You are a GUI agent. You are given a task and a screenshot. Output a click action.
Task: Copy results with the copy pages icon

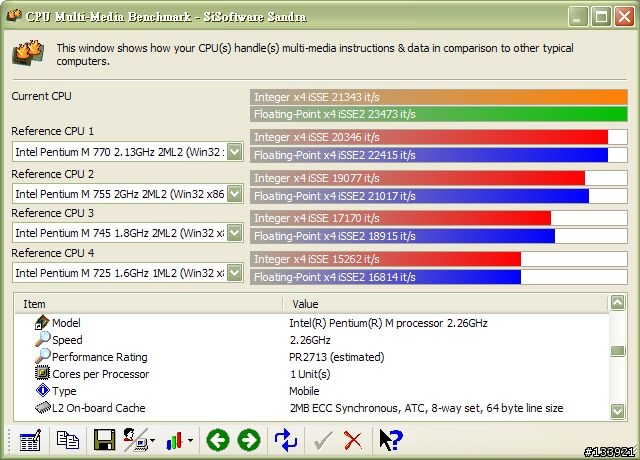pyautogui.click(x=67, y=440)
